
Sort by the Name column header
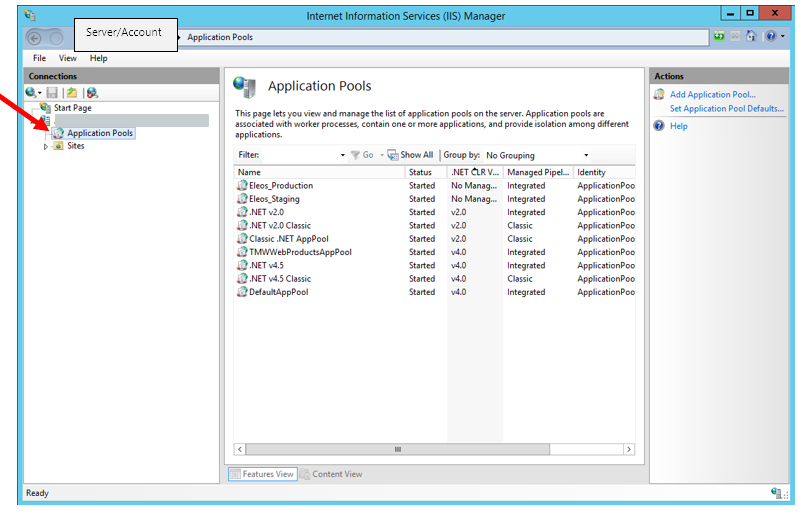coord(319,173)
